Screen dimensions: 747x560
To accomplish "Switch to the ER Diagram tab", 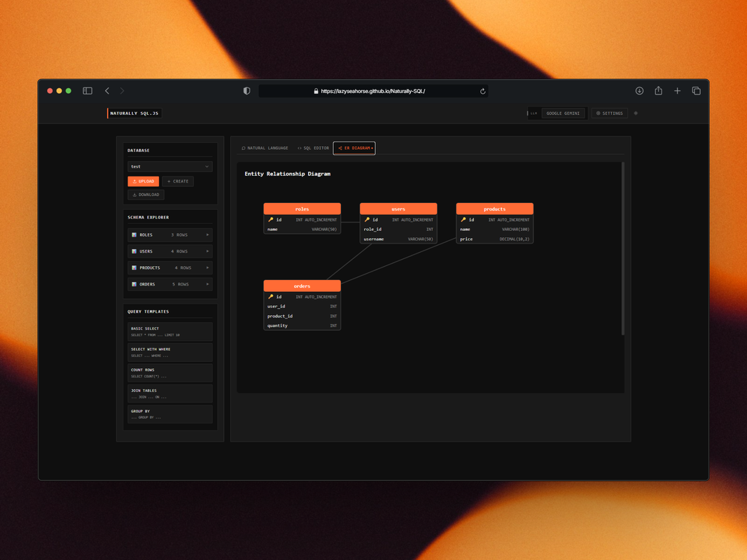I will tap(354, 148).
